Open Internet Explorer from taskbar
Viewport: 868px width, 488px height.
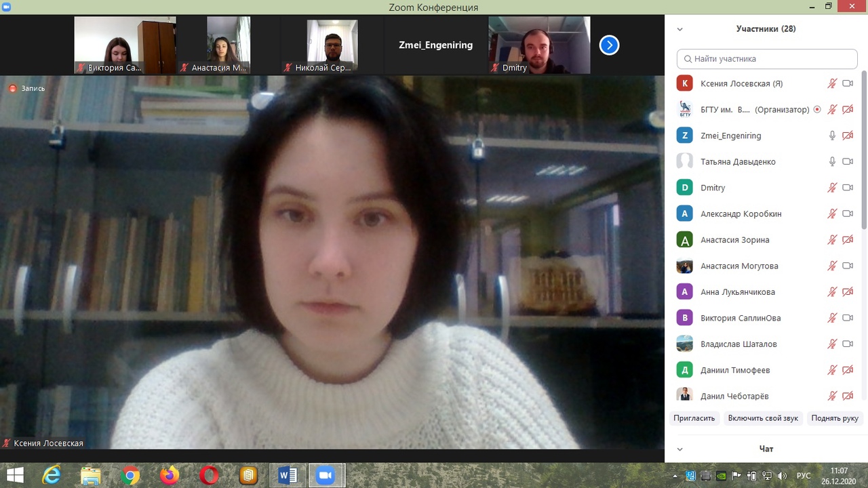pyautogui.click(x=51, y=476)
